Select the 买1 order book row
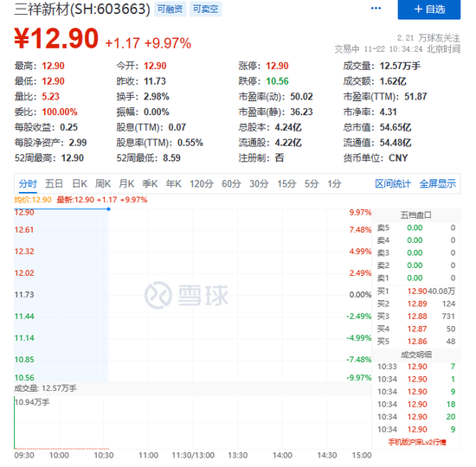 (x=416, y=291)
